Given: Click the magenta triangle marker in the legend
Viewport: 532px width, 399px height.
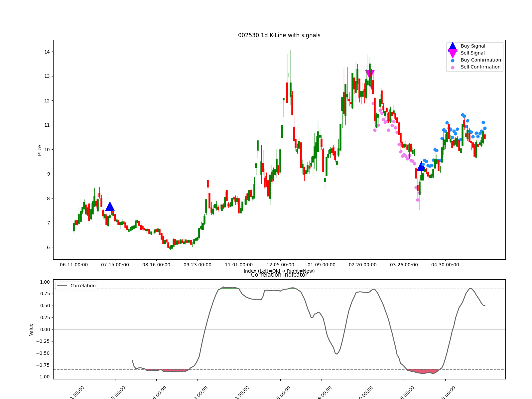Looking at the screenshot, I should point(453,53).
